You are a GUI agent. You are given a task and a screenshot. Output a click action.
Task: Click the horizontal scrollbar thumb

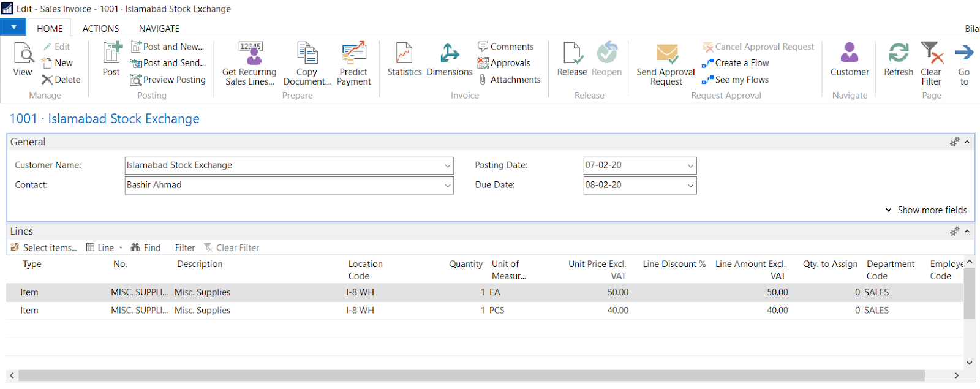click(x=472, y=375)
